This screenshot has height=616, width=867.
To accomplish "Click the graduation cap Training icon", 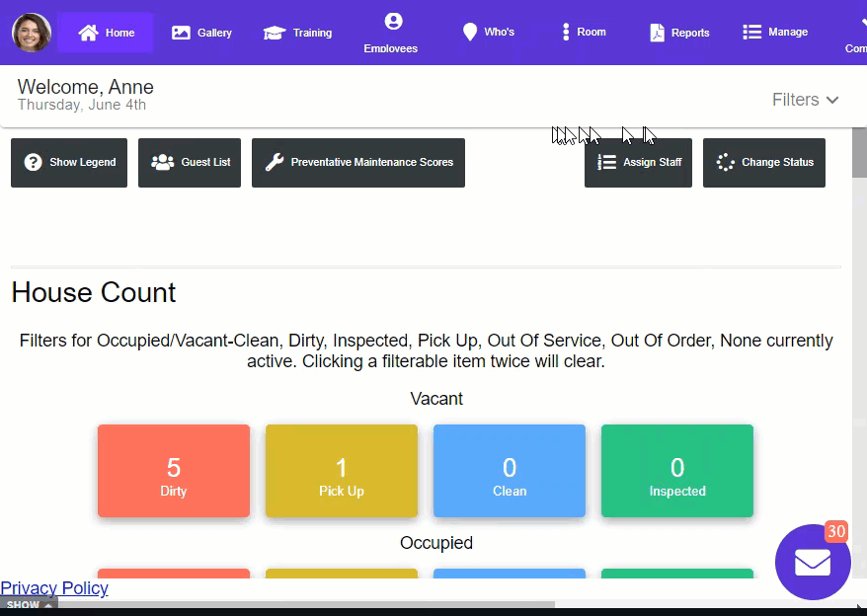I will coord(275,33).
